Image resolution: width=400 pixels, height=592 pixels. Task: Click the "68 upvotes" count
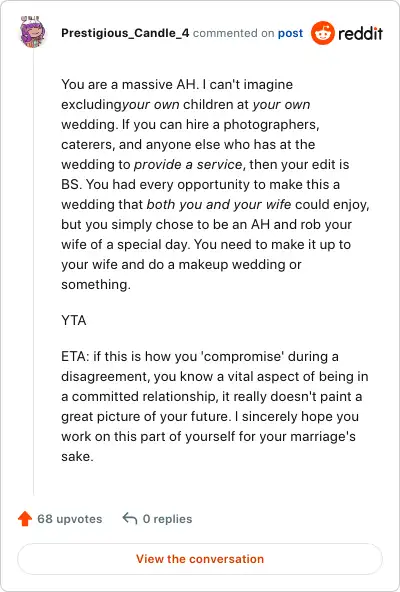pos(69,519)
